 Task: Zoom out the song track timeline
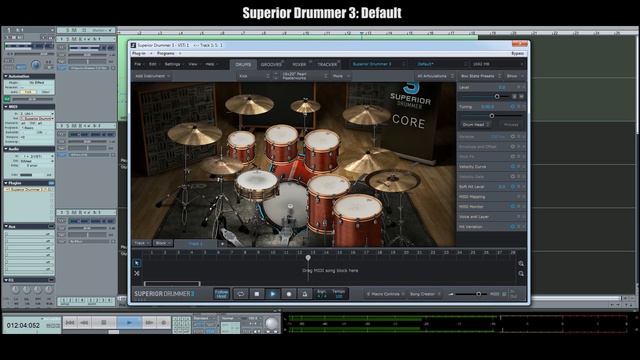pyautogui.click(x=521, y=273)
